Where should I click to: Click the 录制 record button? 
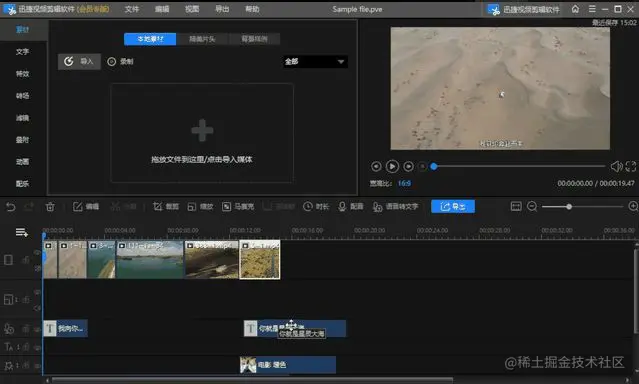pyautogui.click(x=120, y=62)
